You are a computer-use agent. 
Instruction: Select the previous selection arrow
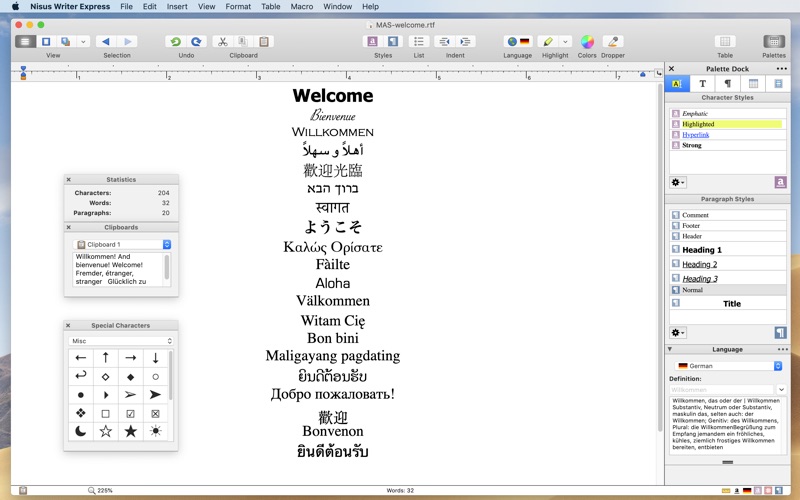click(x=106, y=41)
